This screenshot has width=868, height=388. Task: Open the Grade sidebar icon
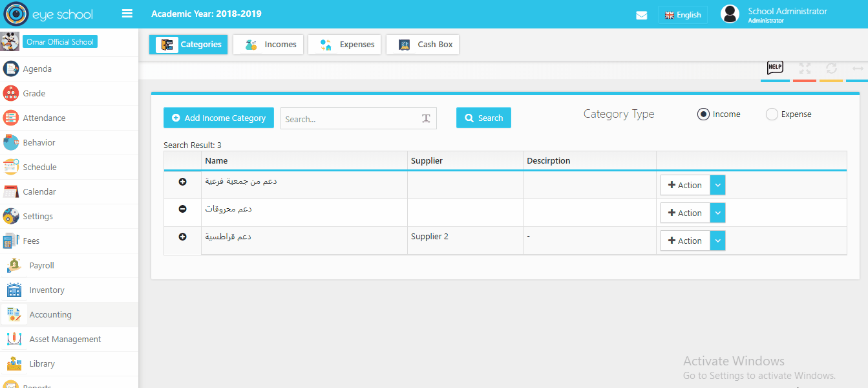tap(11, 93)
